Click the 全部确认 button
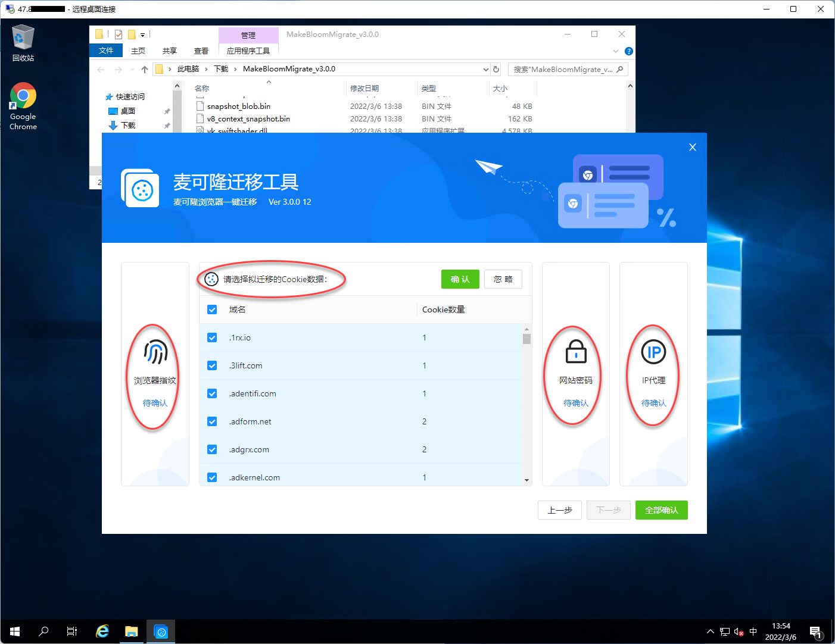Screen dimensions: 835x644 click(662, 510)
